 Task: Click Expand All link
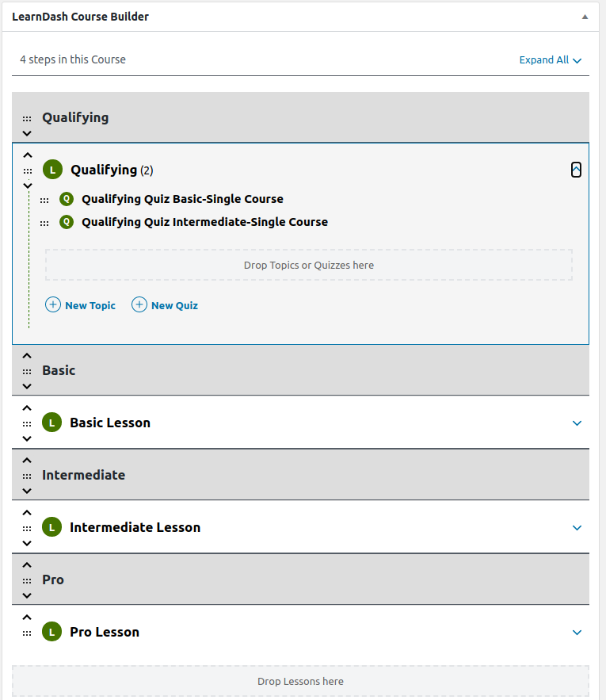click(551, 59)
